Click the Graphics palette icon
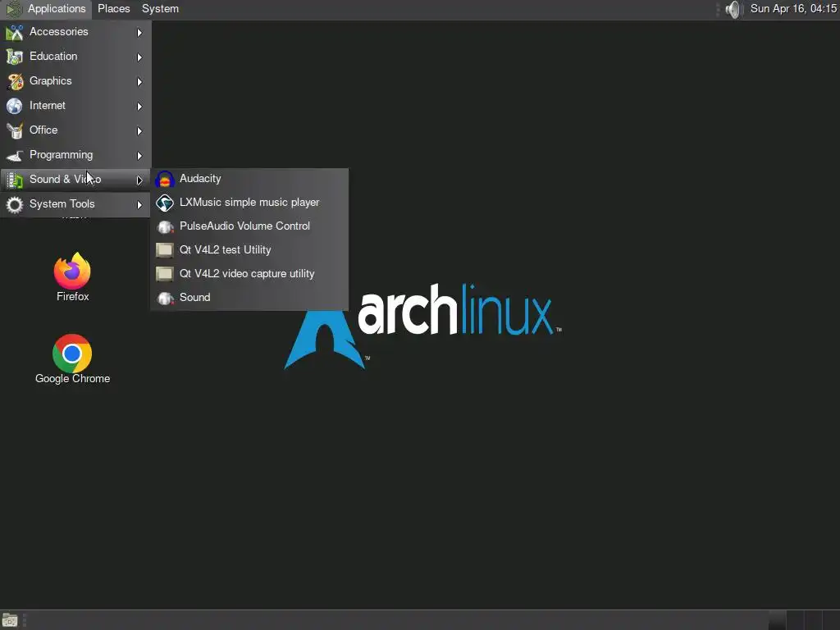This screenshot has height=630, width=840. click(15, 81)
